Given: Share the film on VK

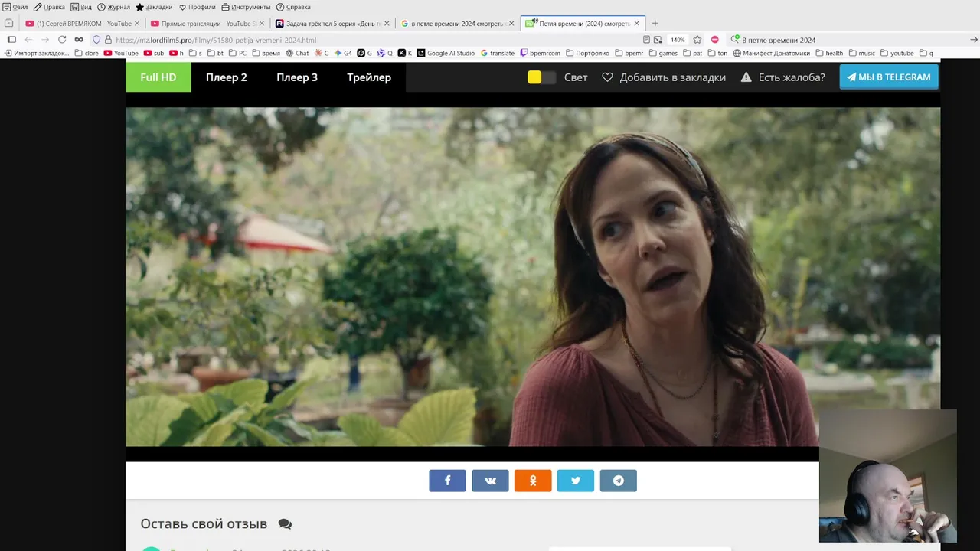Looking at the screenshot, I should [490, 481].
